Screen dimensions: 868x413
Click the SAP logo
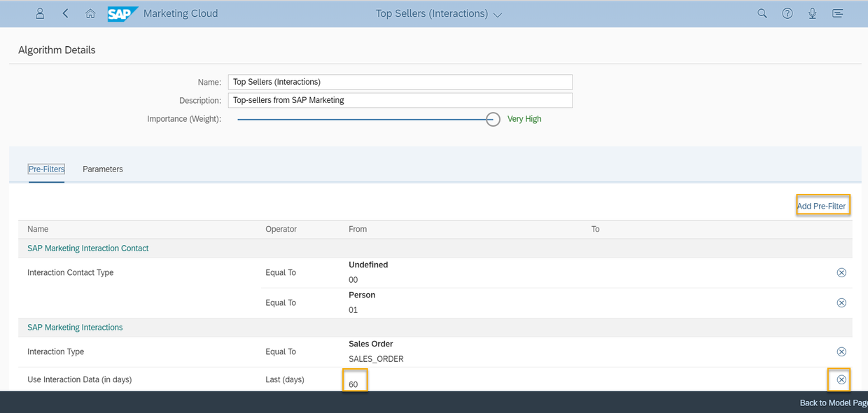tap(122, 13)
